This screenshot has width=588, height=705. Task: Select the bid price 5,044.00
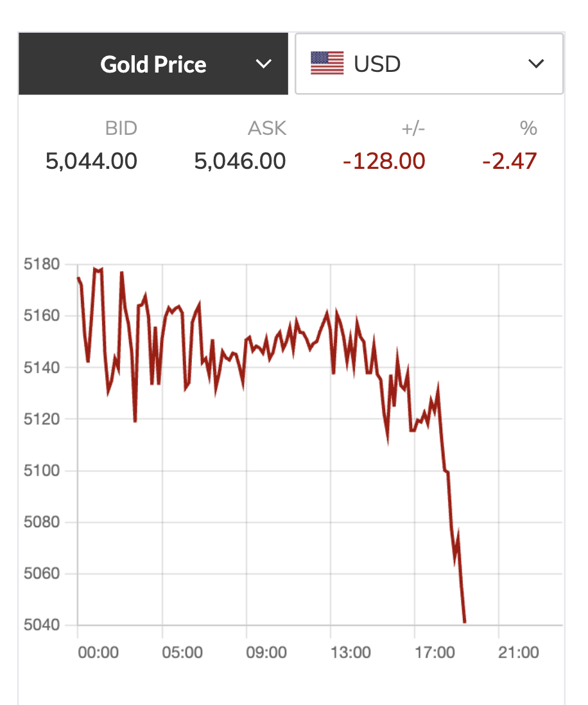pyautogui.click(x=91, y=161)
